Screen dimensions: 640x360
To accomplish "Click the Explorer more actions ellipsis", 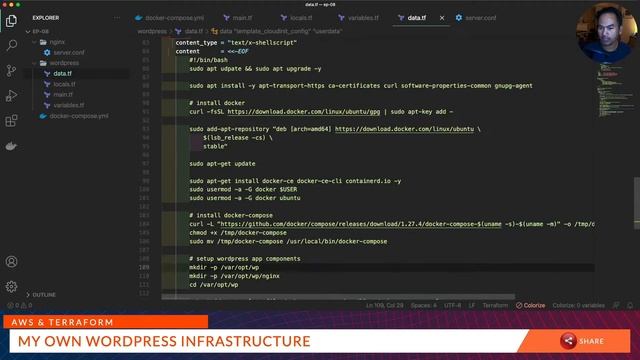I will [117, 18].
